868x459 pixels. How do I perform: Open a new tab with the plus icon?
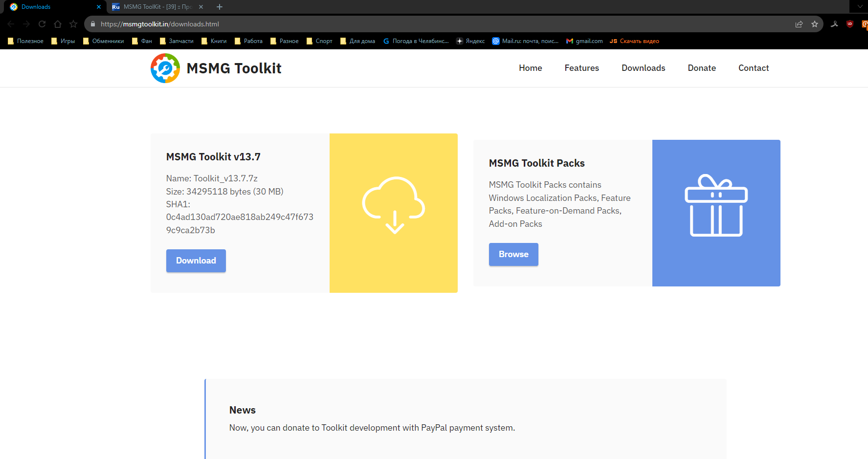220,7
